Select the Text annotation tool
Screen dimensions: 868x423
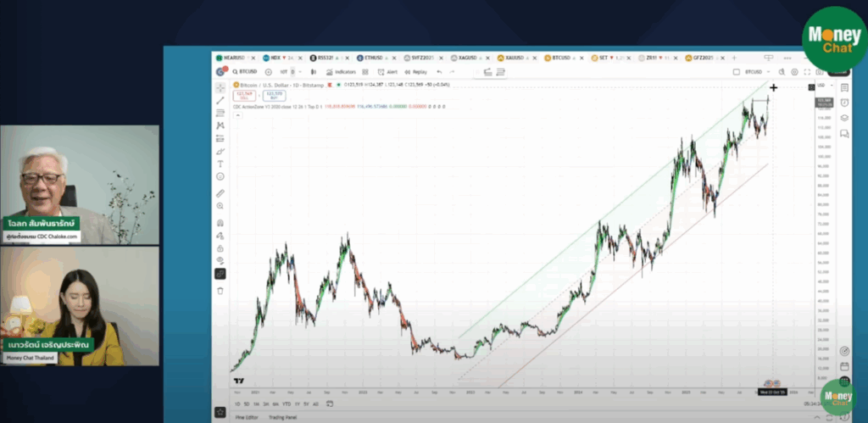click(x=220, y=164)
